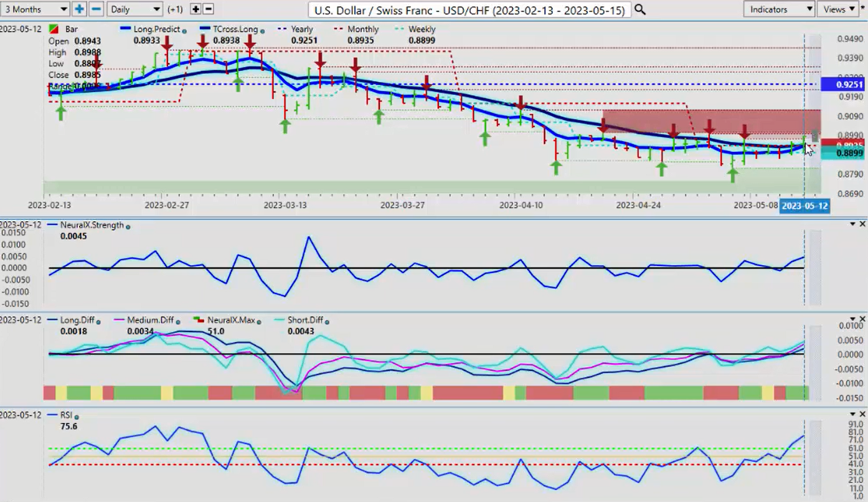Screen dimensions: 868x502
Task: Click the Bar chart type legend icon
Action: [53, 29]
